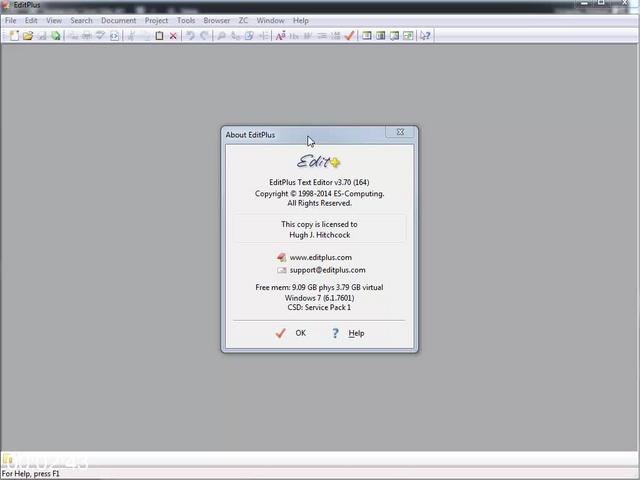This screenshot has width=640, height=480.
Task: Click the context Help arrow-question icon
Action: pos(425,36)
